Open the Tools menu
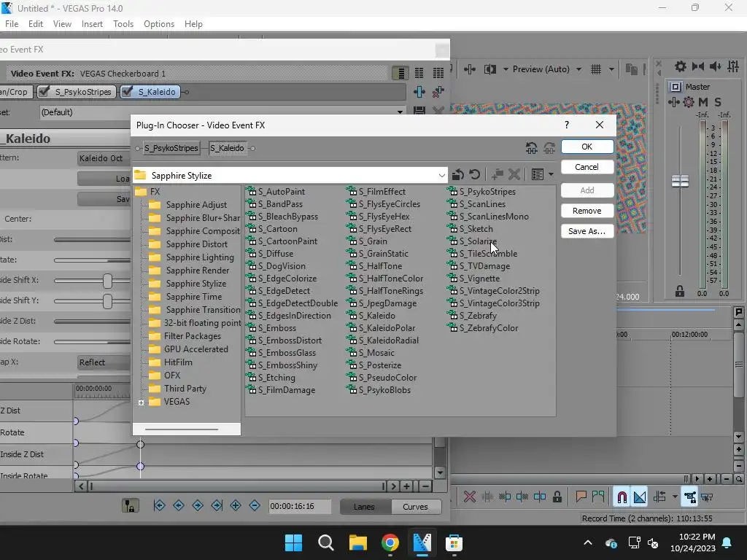The height and width of the screenshot is (560, 747). [x=123, y=24]
